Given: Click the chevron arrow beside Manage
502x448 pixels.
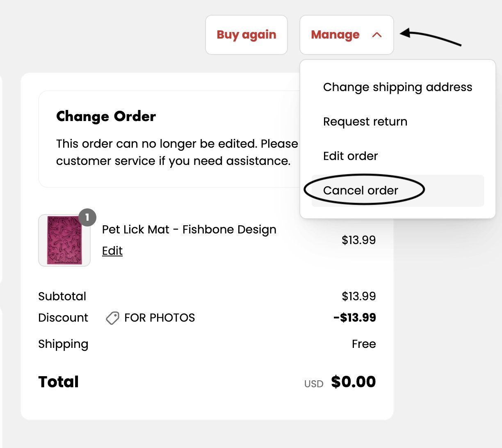Looking at the screenshot, I should 377,35.
